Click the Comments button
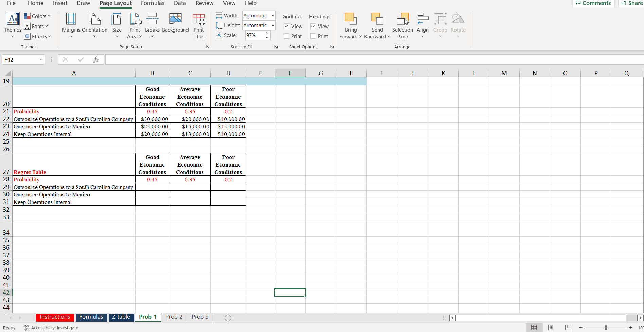The width and height of the screenshot is (644, 332). pyautogui.click(x=593, y=3)
